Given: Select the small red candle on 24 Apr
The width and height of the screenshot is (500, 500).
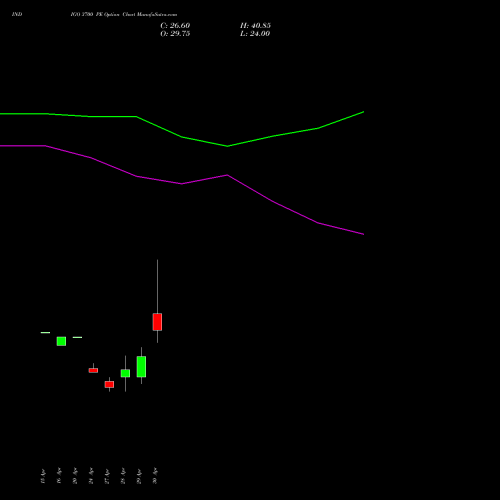Looking at the screenshot, I should click(x=93, y=370).
